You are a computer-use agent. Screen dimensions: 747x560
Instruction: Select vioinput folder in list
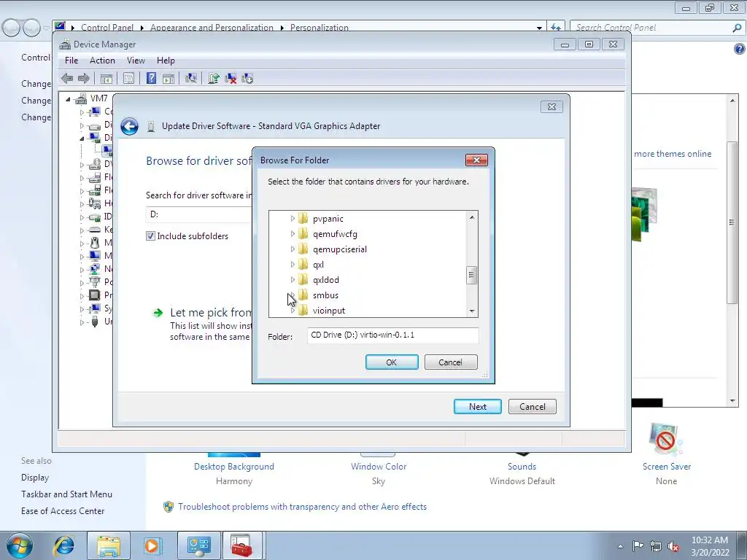pyautogui.click(x=329, y=311)
